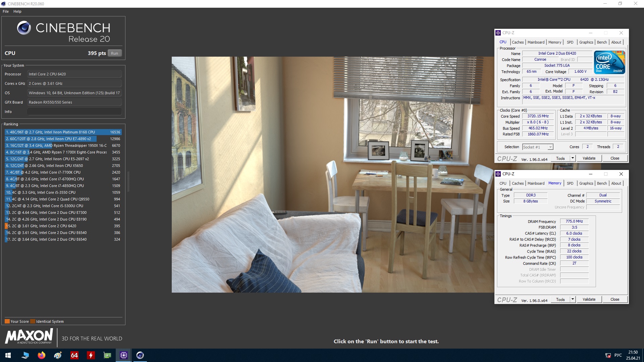Select ranking row Ryzen Threadripper 1950X
The width and height of the screenshot is (644, 362).
pos(63,145)
